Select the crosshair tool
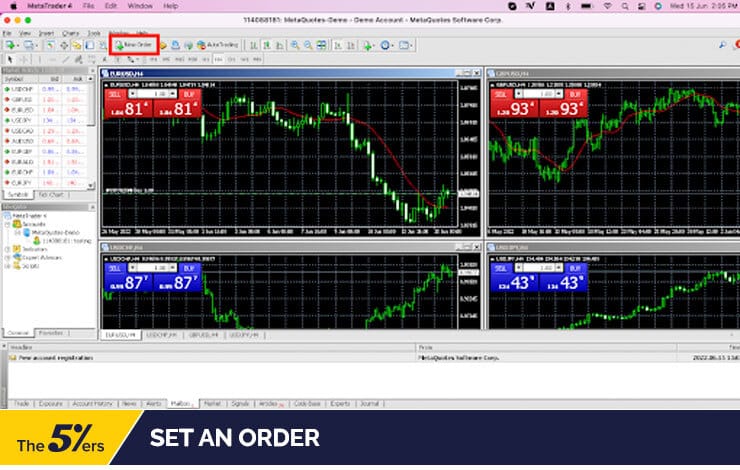 [22, 59]
